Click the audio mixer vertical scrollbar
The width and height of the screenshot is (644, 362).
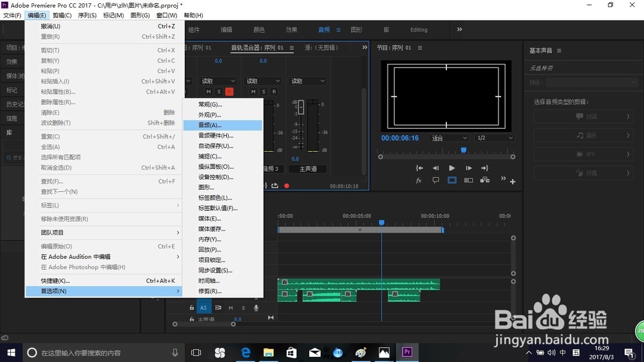coord(364,131)
